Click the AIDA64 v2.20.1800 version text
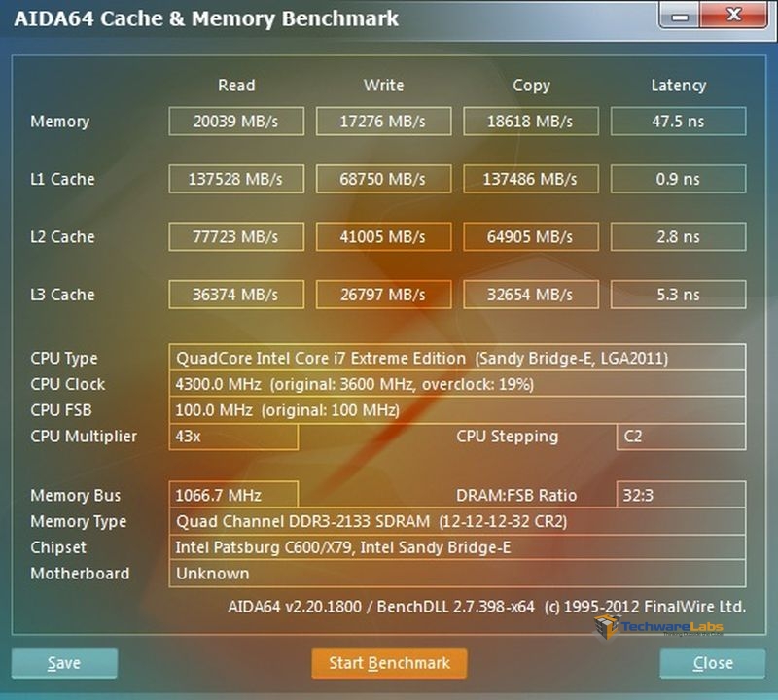The width and height of the screenshot is (778, 700). (486, 607)
